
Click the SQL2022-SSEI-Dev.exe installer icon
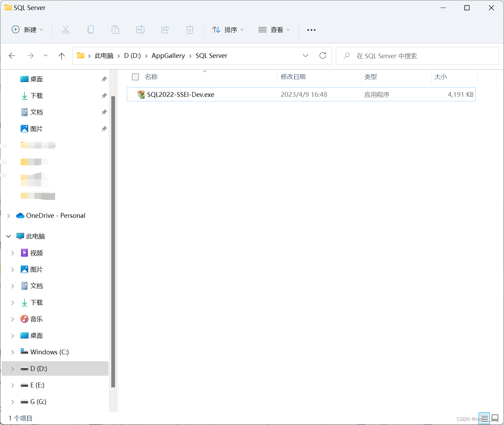pyautogui.click(x=141, y=94)
